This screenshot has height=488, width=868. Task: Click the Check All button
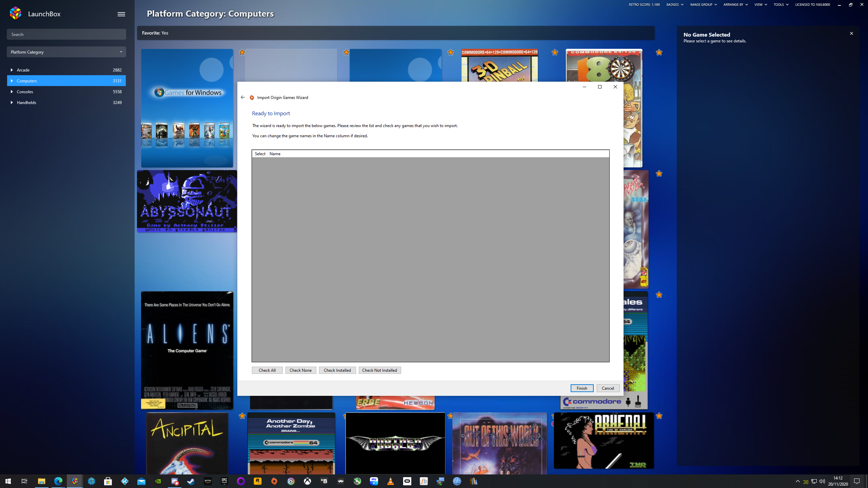267,370
